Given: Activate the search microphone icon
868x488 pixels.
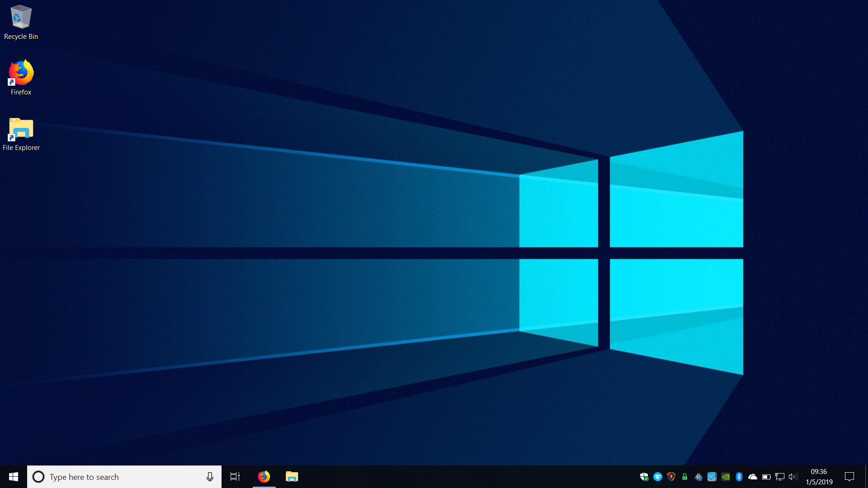Looking at the screenshot, I should click(x=210, y=477).
